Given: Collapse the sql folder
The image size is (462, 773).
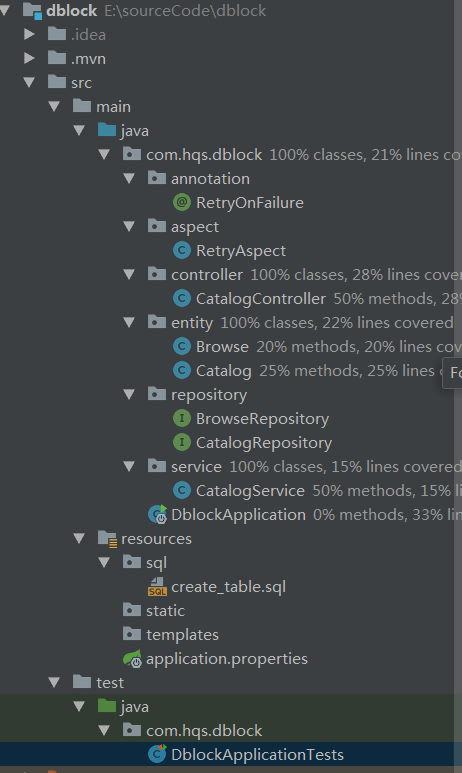Looking at the screenshot, I should pyautogui.click(x=104, y=562).
